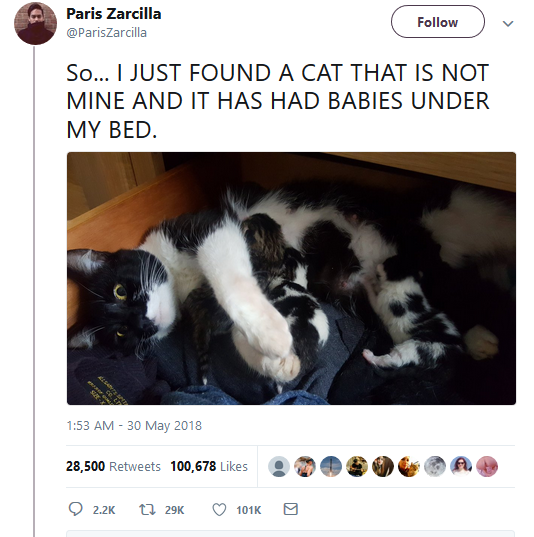View the 28,500 Retweets list
The image size is (534, 537).
[x=113, y=466]
